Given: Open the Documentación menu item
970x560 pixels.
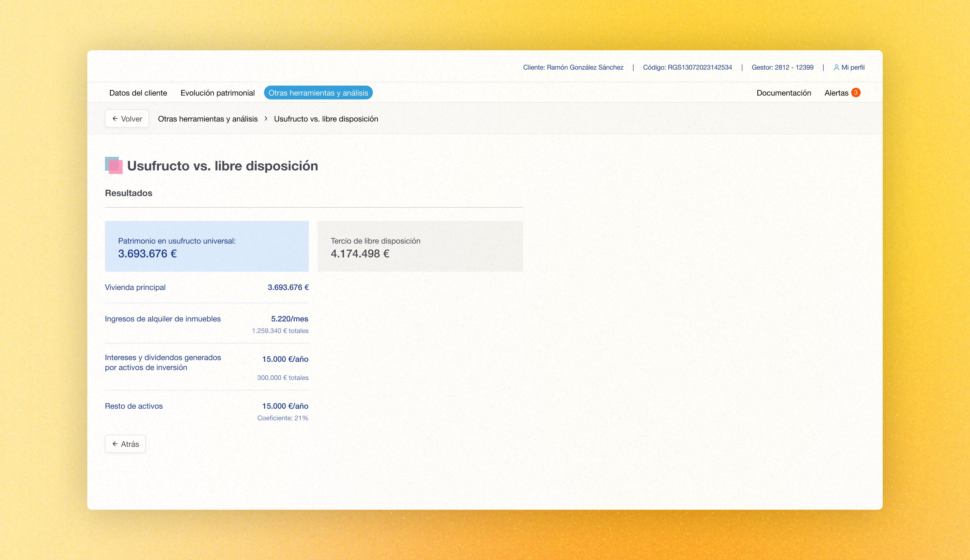Looking at the screenshot, I should pos(784,93).
